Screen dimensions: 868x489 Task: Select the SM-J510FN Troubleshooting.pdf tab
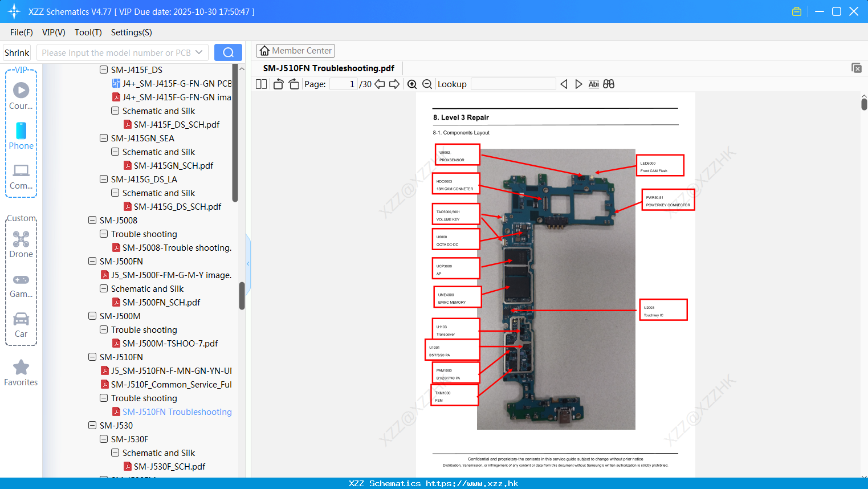pos(329,68)
